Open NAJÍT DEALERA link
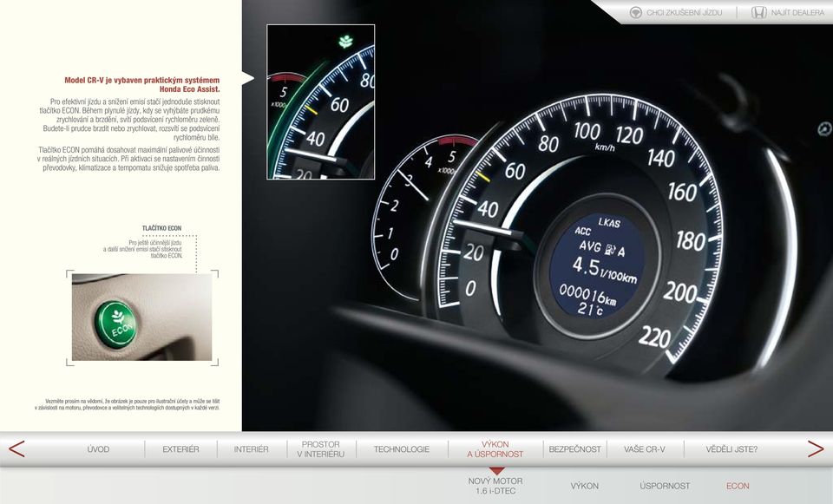This screenshot has width=833, height=504. [798, 12]
